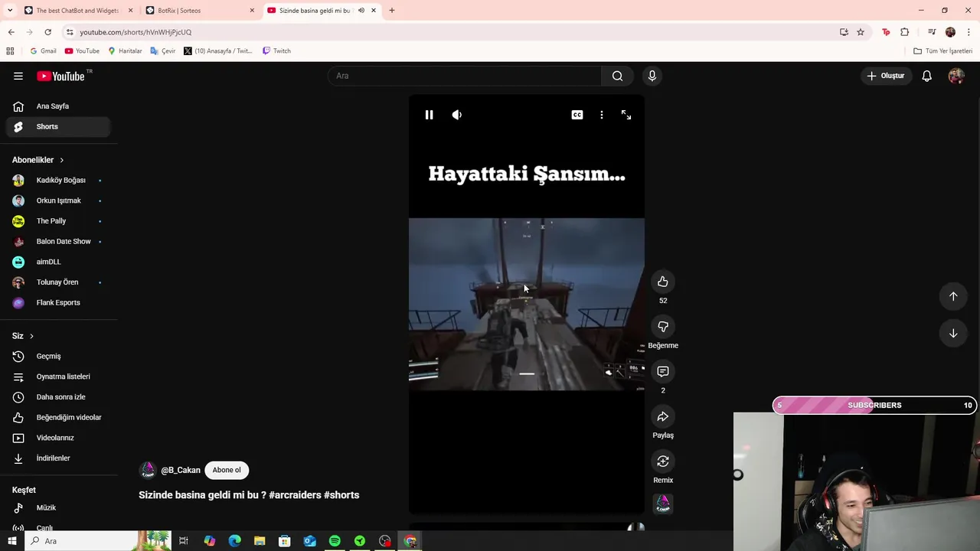980x551 pixels.
Task: Open the Short's sound source thumbnail
Action: pyautogui.click(x=663, y=504)
